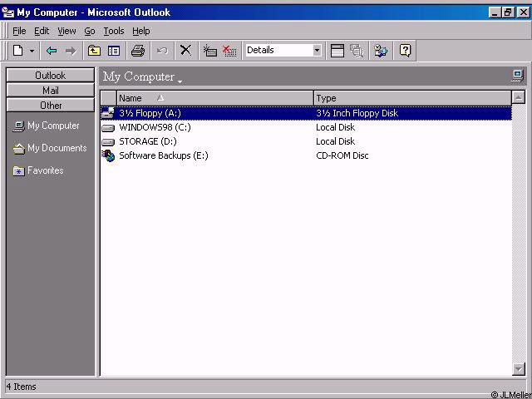Open My Computer shortcut in Outlook bar
The height and width of the screenshot is (399, 532).
coord(47,126)
